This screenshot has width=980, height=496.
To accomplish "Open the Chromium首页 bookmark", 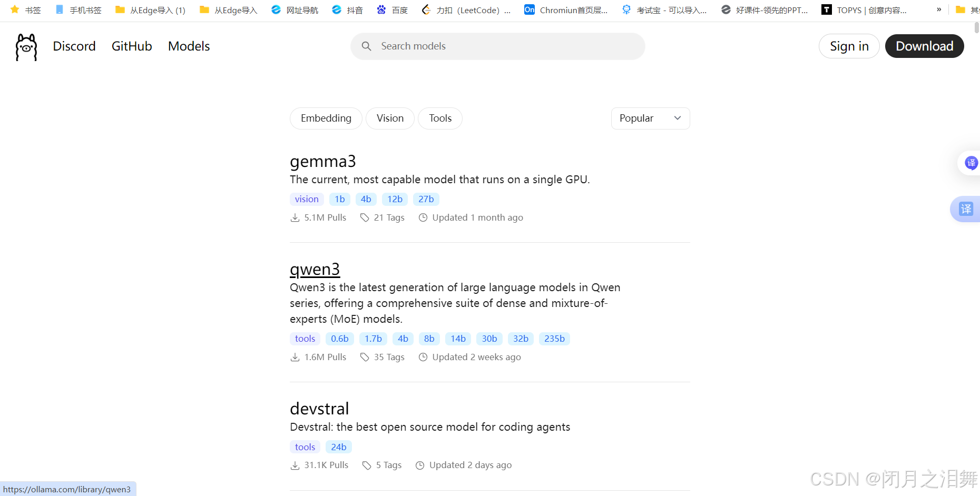I will pyautogui.click(x=566, y=10).
